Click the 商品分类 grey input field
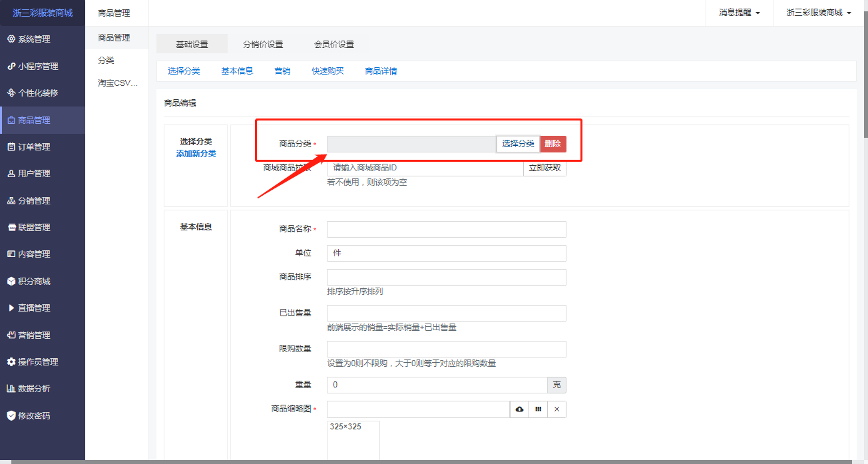Screen dimensions: 868x464 coord(411,144)
